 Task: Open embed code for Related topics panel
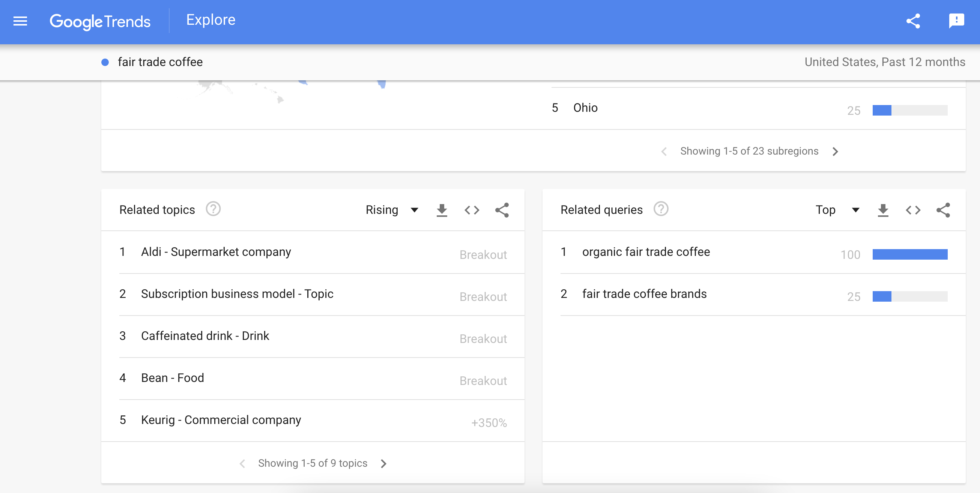pos(472,210)
